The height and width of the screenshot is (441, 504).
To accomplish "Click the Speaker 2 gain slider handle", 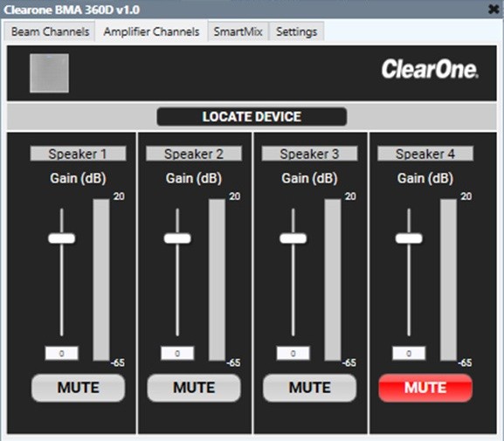I will coord(177,238).
